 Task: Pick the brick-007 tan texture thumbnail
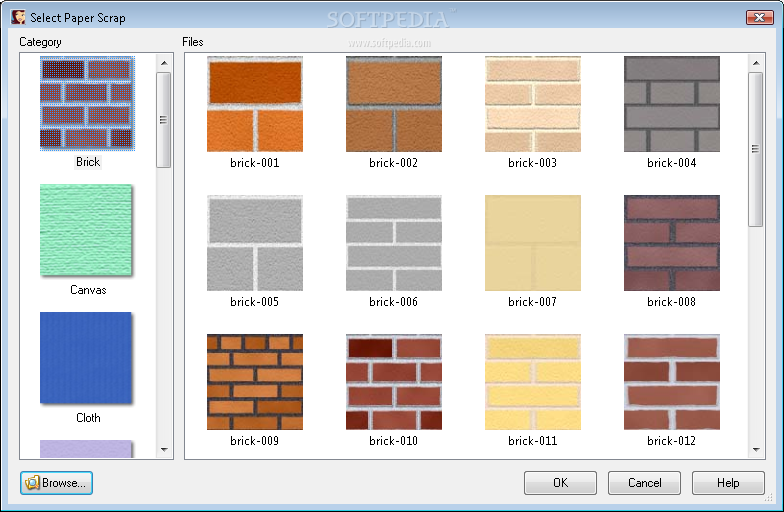coord(532,243)
